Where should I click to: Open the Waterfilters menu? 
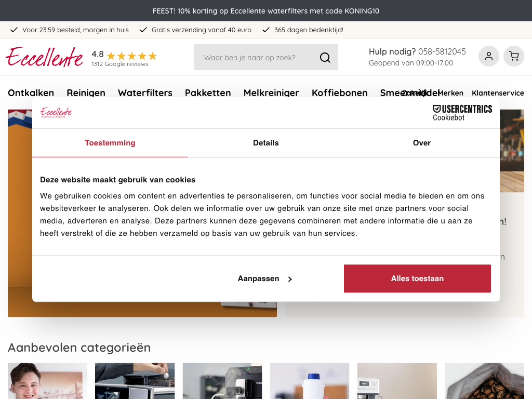(x=145, y=93)
